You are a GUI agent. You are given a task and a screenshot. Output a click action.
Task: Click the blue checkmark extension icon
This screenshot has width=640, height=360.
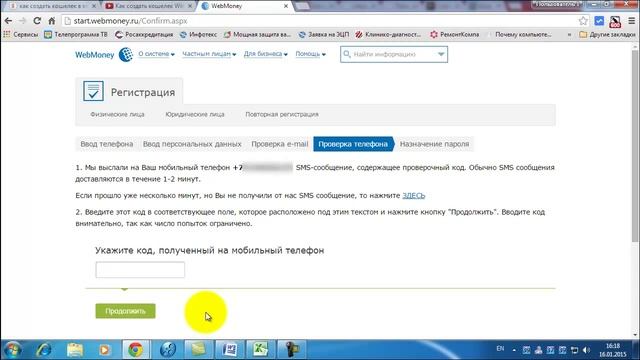pos(599,21)
